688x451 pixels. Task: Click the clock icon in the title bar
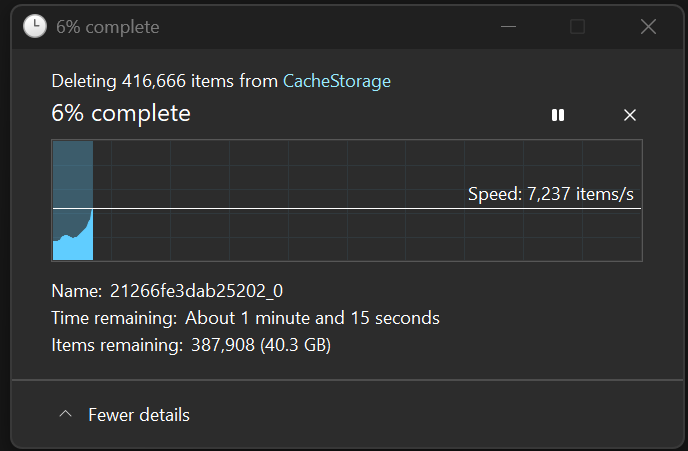[35, 26]
